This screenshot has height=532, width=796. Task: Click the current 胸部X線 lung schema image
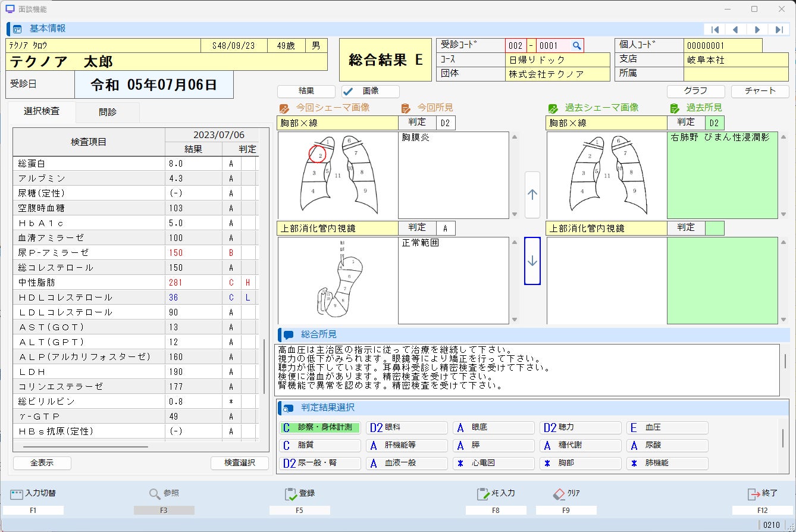pyautogui.click(x=338, y=175)
